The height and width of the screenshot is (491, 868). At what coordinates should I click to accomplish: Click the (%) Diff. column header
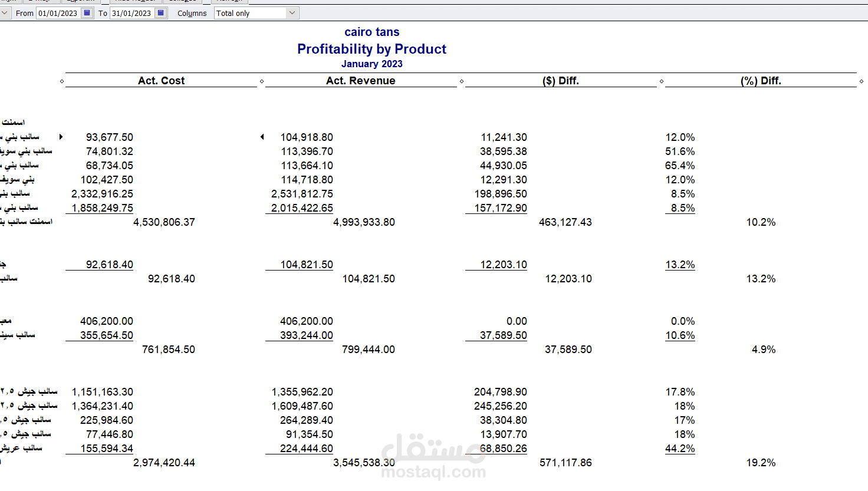[761, 81]
